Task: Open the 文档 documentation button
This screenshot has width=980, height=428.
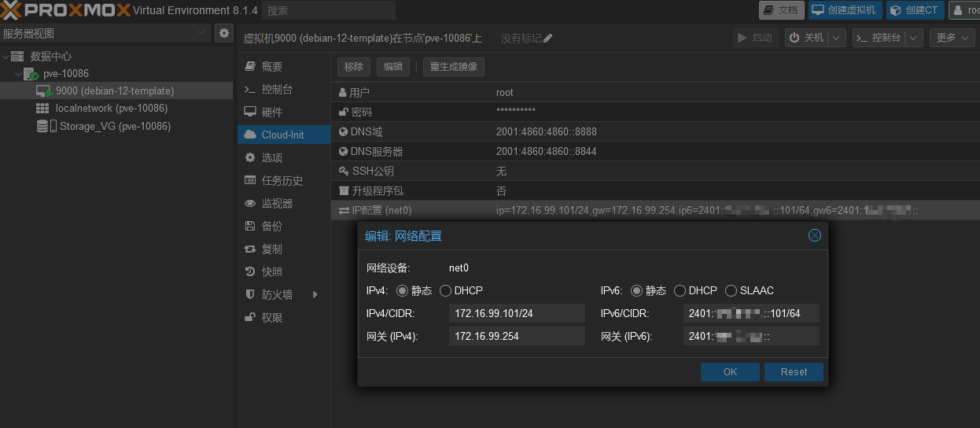Action: (x=781, y=10)
